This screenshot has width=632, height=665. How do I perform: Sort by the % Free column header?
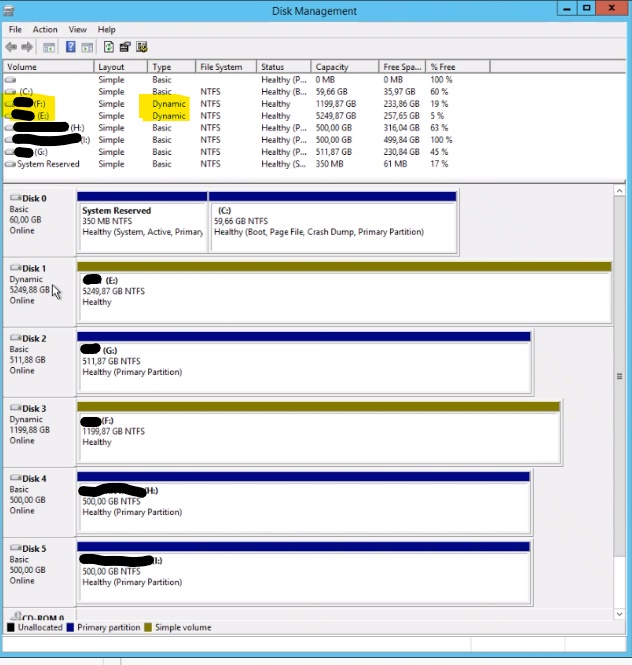point(458,67)
